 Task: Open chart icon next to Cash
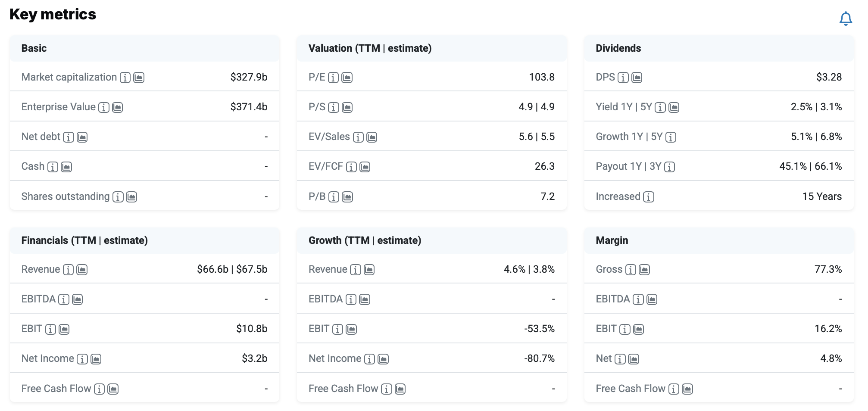click(66, 167)
